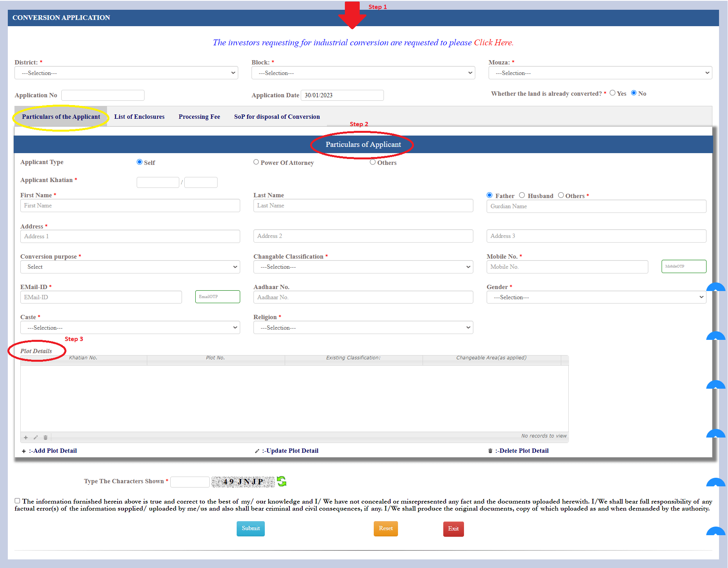Click the MobileOTP button
Viewport: 728px width, 568px height.
point(683,266)
